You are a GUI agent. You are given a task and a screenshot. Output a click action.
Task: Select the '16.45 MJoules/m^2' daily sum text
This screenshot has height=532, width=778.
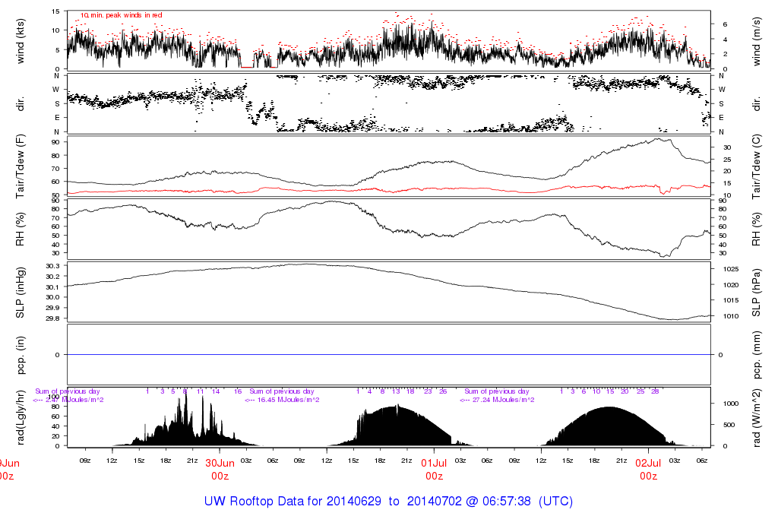[288, 400]
